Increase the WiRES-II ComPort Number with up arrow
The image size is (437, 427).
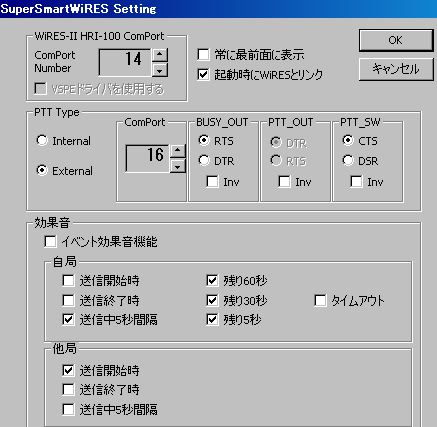[160, 55]
